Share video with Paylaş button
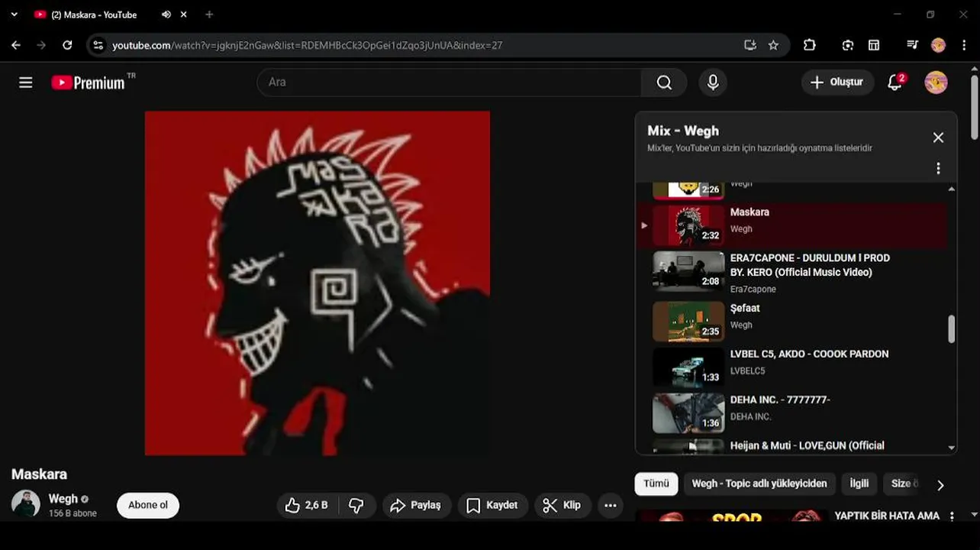The image size is (980, 550). tap(416, 505)
